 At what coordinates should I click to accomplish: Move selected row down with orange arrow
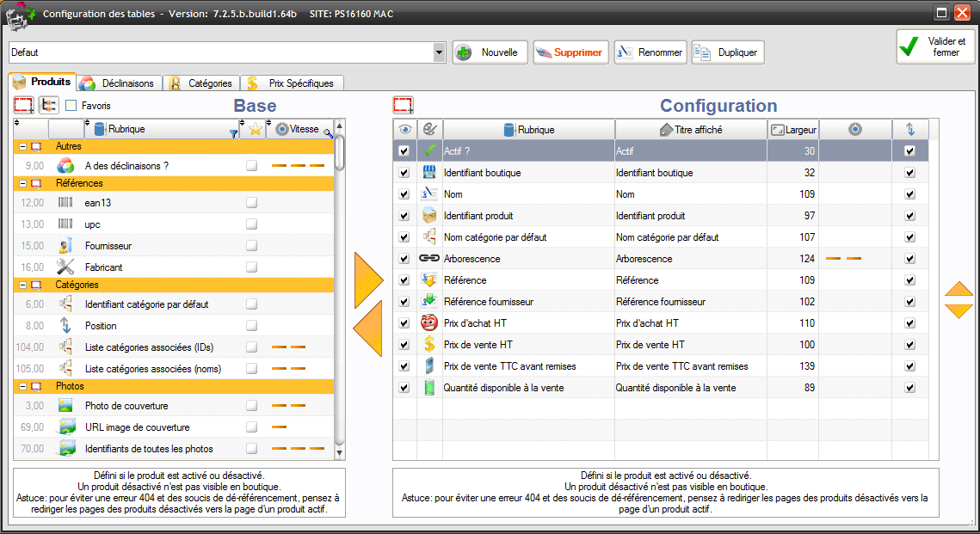958,310
